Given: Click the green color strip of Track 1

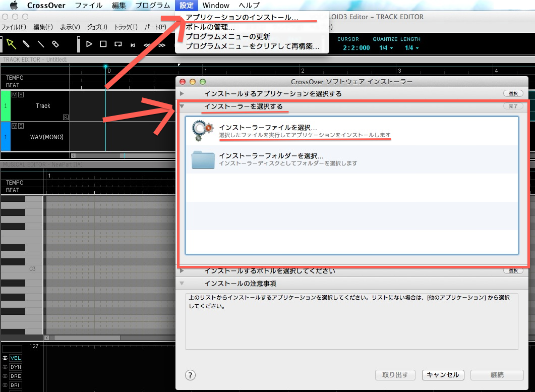Looking at the screenshot, I should [6, 106].
